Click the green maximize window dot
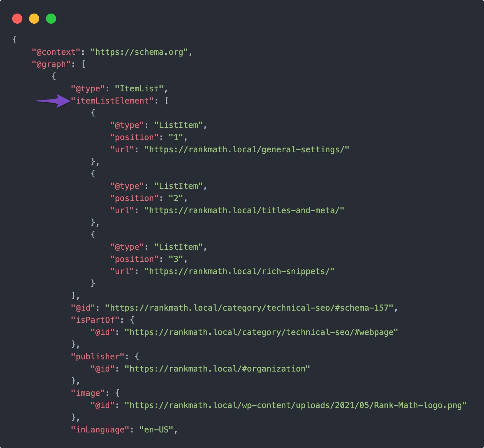484x448 pixels. [51, 19]
